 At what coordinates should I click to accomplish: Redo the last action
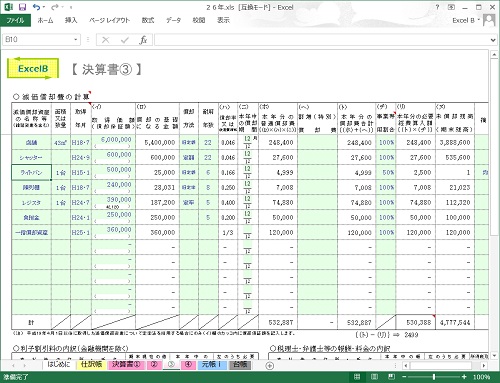tap(55, 7)
